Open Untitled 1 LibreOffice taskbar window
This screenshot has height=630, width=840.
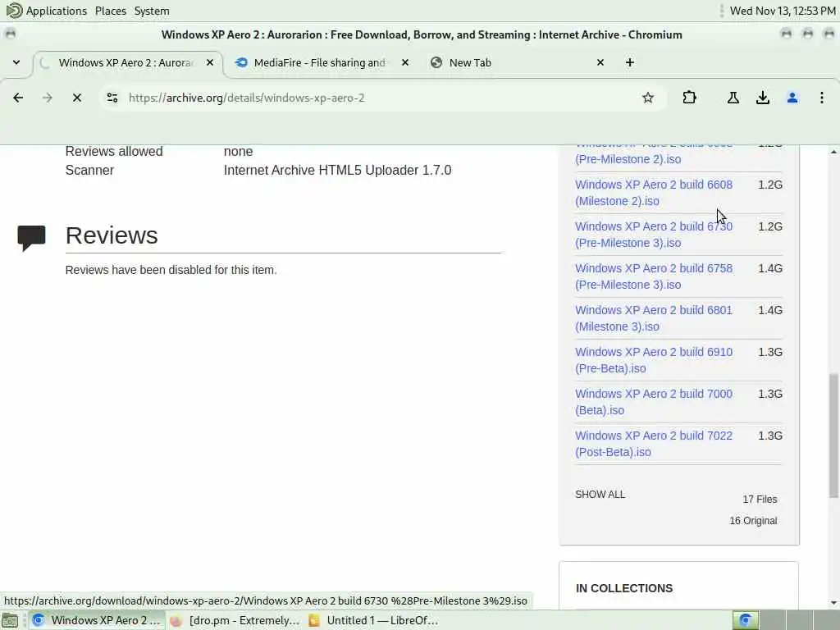(373, 620)
